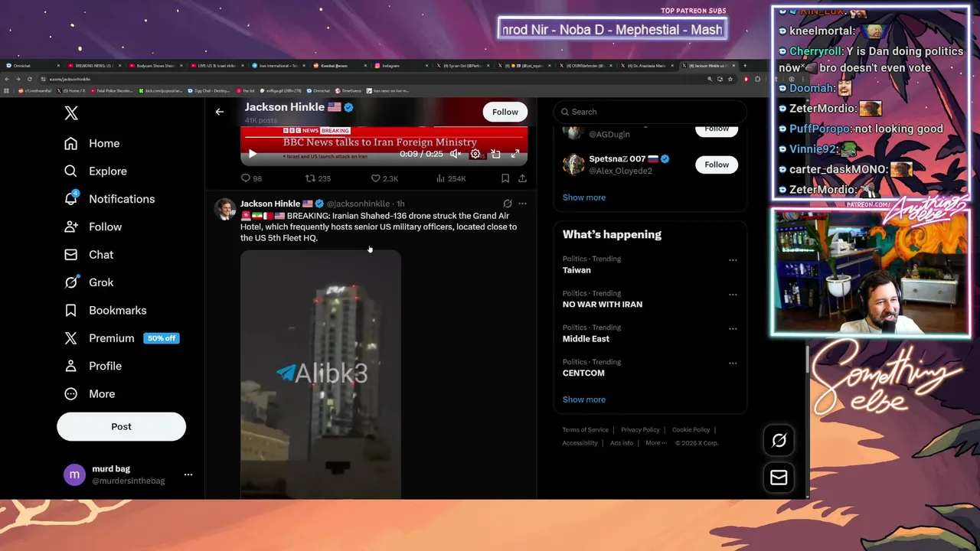Go to Home in X sidebar
The width and height of the screenshot is (980, 551).
pyautogui.click(x=92, y=143)
